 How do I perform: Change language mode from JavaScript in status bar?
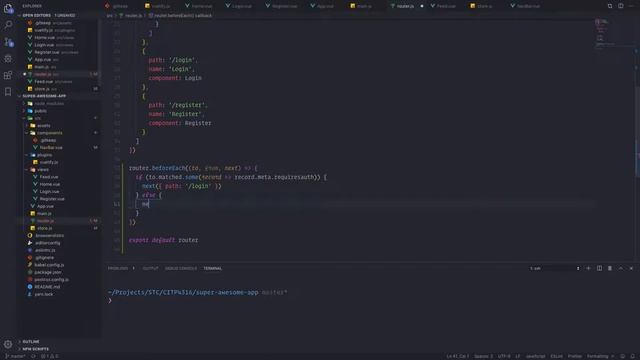(536, 356)
